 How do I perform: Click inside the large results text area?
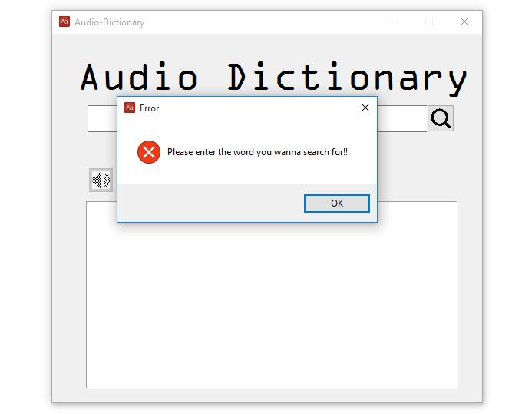[269, 307]
